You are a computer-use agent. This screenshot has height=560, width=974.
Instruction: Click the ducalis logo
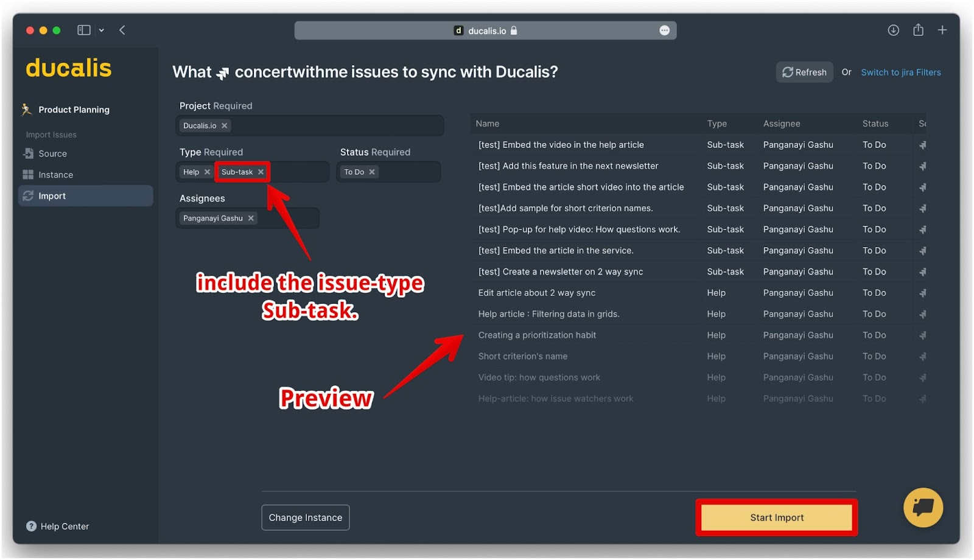69,68
